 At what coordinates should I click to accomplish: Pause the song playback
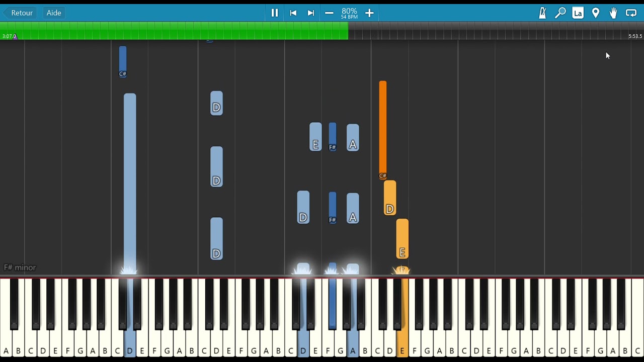coord(275,13)
